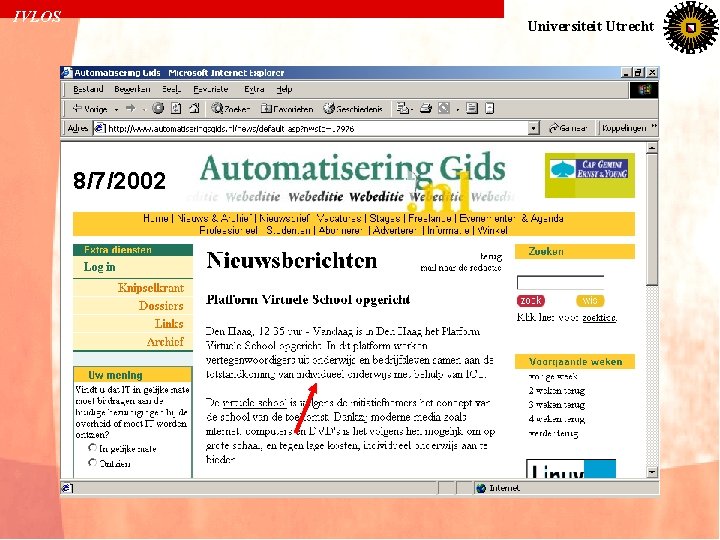Click the 'Log in' link
The image size is (720, 540).
coord(99,267)
